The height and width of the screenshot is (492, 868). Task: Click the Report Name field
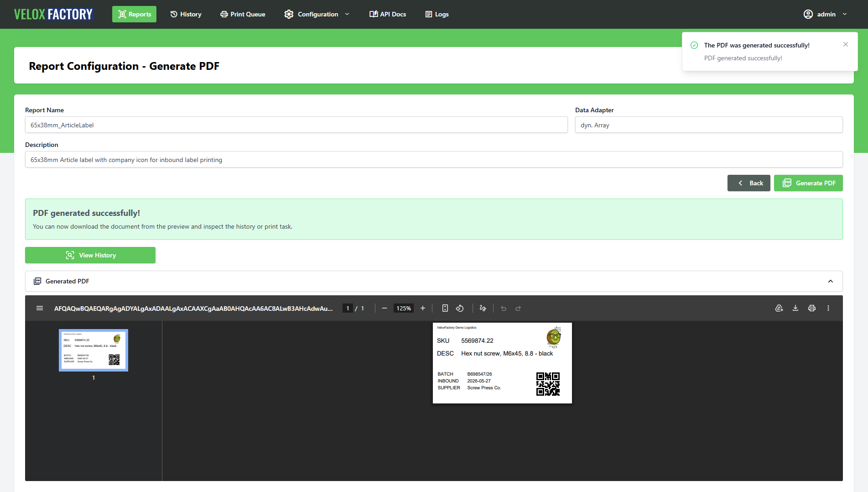pyautogui.click(x=296, y=125)
